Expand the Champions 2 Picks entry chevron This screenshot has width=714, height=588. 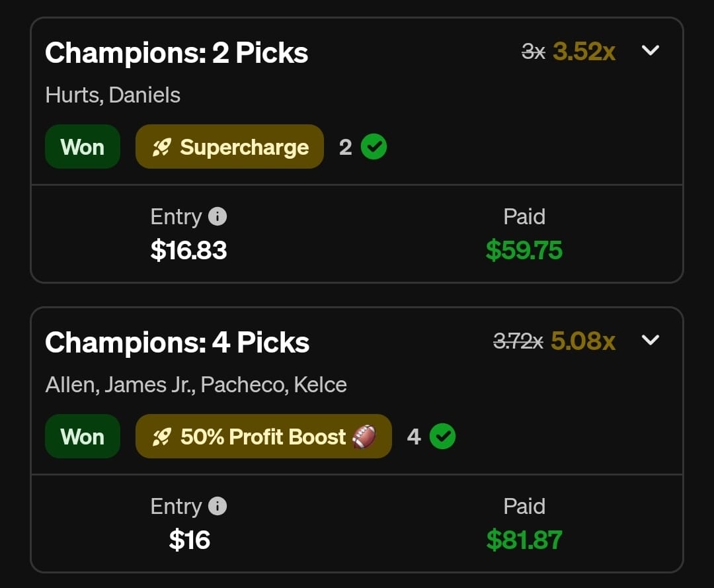(x=651, y=51)
